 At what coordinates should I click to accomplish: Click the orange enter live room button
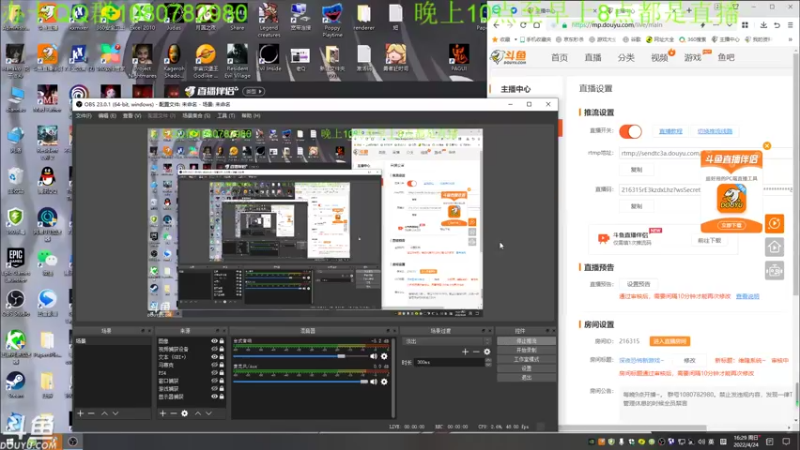669,341
